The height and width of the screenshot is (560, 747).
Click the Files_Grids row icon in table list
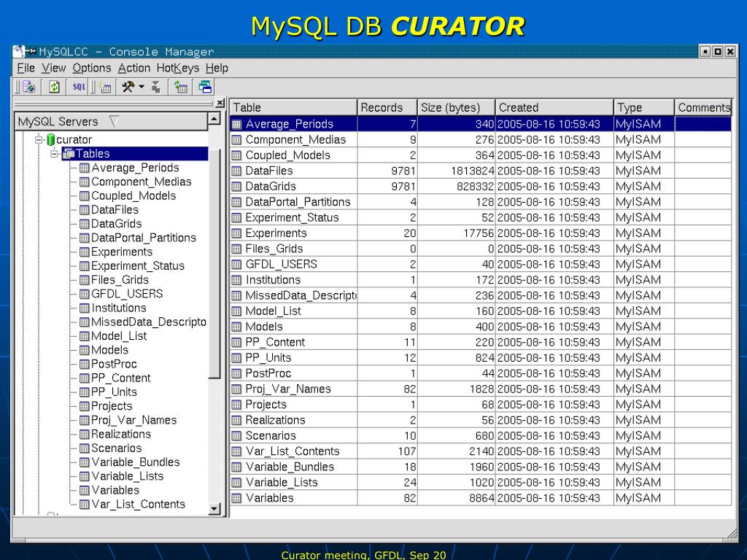[236, 249]
